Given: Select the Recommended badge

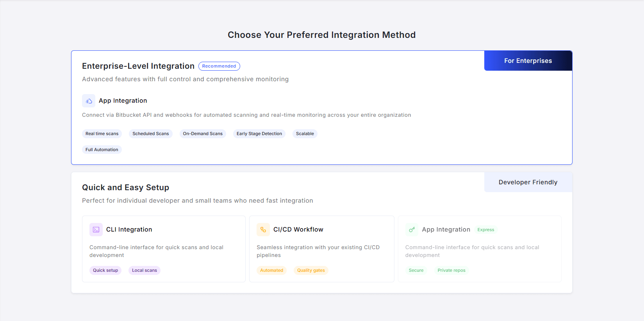Looking at the screenshot, I should pyautogui.click(x=219, y=66).
